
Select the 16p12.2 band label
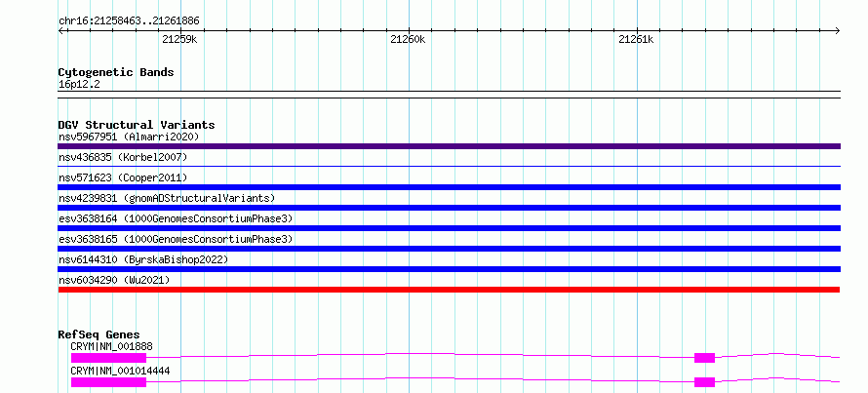pos(79,85)
